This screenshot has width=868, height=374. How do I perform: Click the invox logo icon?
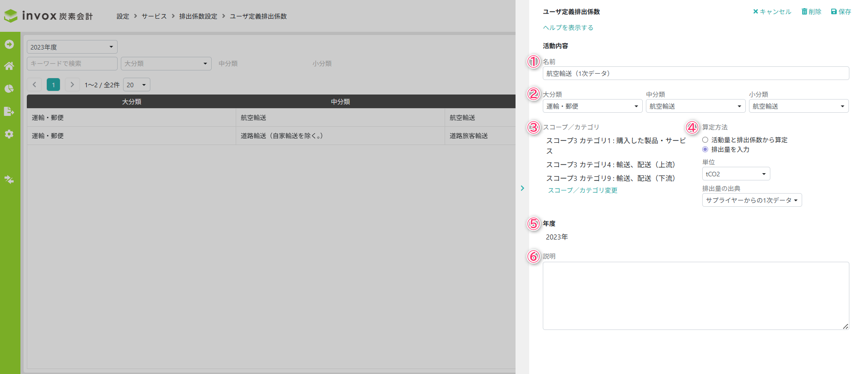[x=10, y=16]
